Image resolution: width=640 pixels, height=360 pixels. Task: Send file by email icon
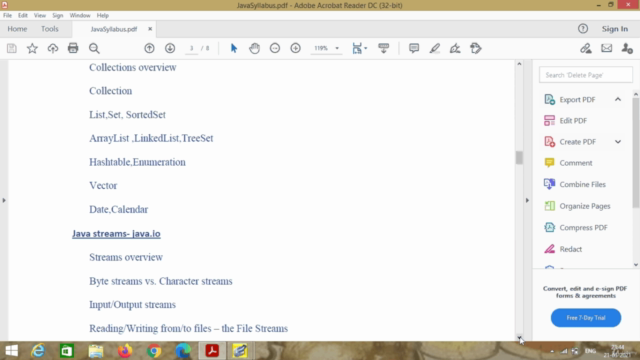pyautogui.click(x=607, y=48)
